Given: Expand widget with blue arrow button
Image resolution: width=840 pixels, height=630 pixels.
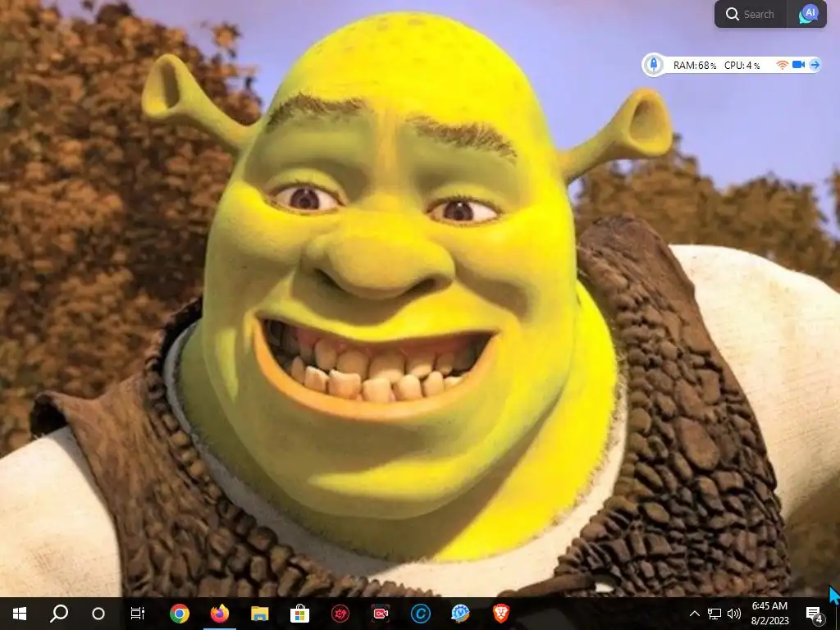Looking at the screenshot, I should [815, 65].
